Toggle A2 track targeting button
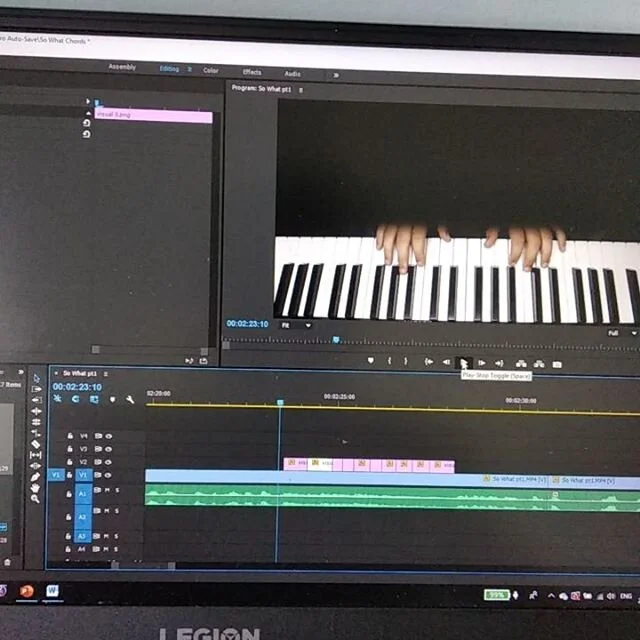 (x=82, y=517)
